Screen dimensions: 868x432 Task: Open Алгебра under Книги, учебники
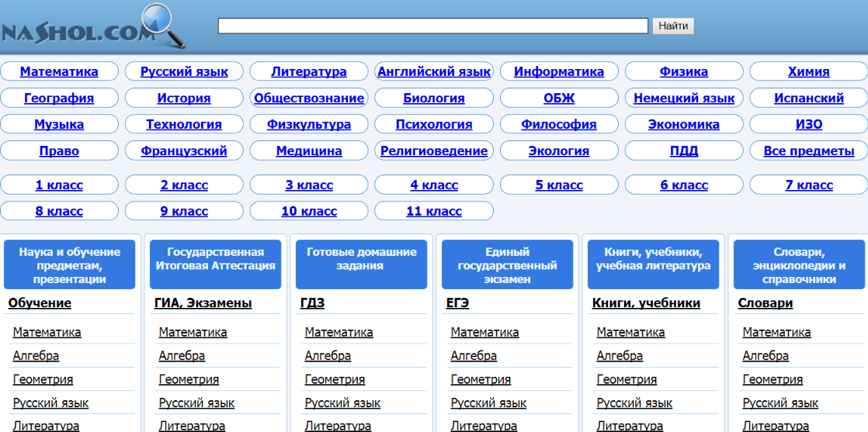(x=620, y=356)
